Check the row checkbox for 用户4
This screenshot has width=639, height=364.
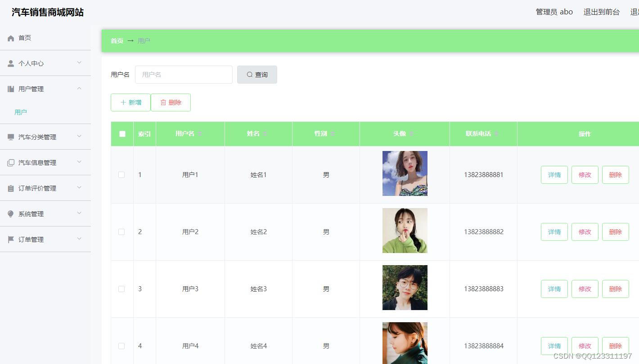point(121,346)
